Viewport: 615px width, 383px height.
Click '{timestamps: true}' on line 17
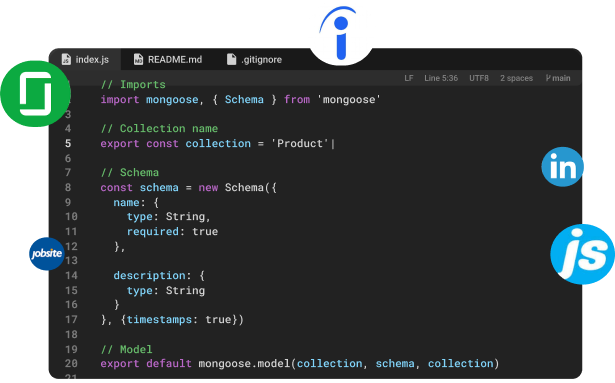[179, 319]
